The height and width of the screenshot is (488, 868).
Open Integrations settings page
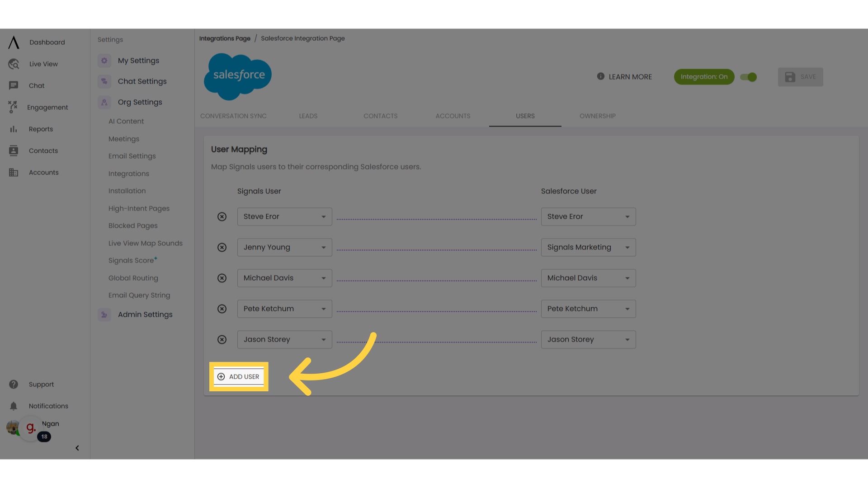pyautogui.click(x=129, y=174)
